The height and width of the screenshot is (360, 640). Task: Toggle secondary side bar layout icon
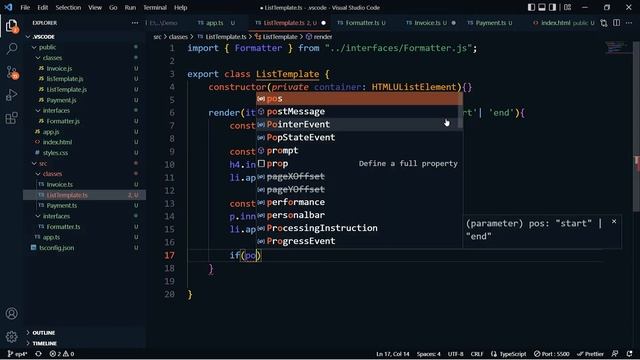[552, 7]
